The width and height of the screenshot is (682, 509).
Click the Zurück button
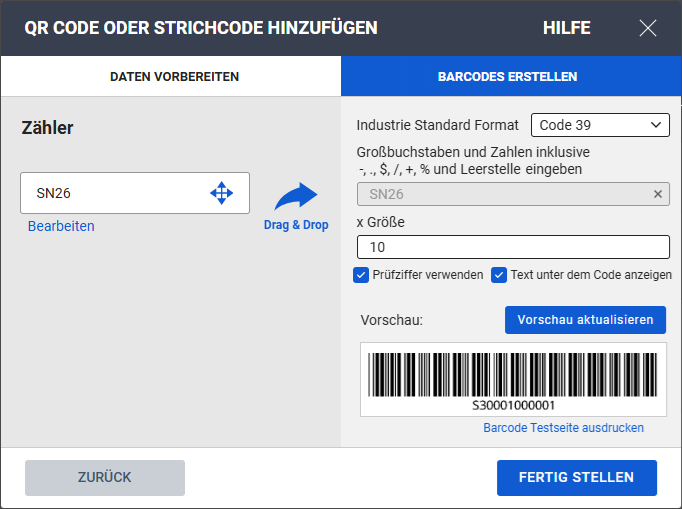[x=105, y=477]
